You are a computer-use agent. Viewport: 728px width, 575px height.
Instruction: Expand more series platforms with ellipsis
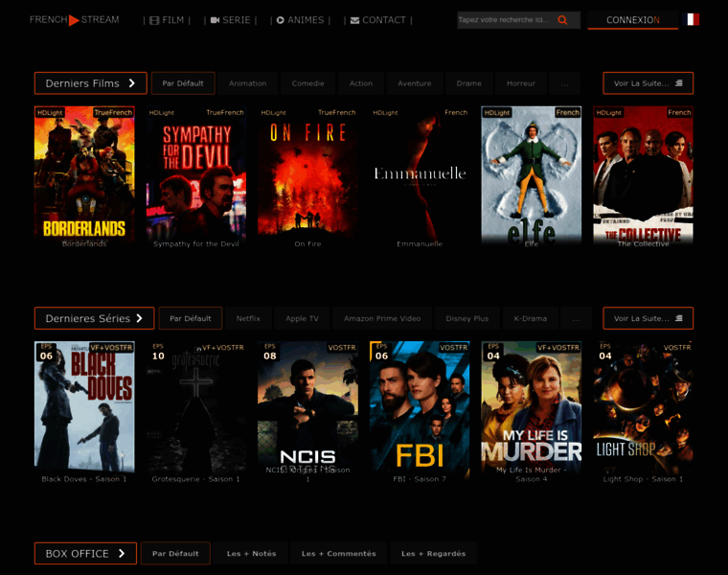click(x=577, y=318)
